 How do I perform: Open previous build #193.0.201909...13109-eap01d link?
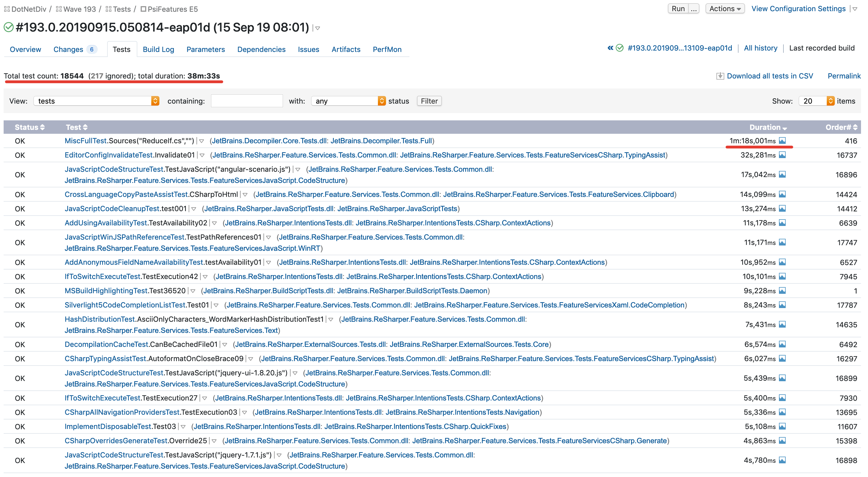[x=680, y=48]
